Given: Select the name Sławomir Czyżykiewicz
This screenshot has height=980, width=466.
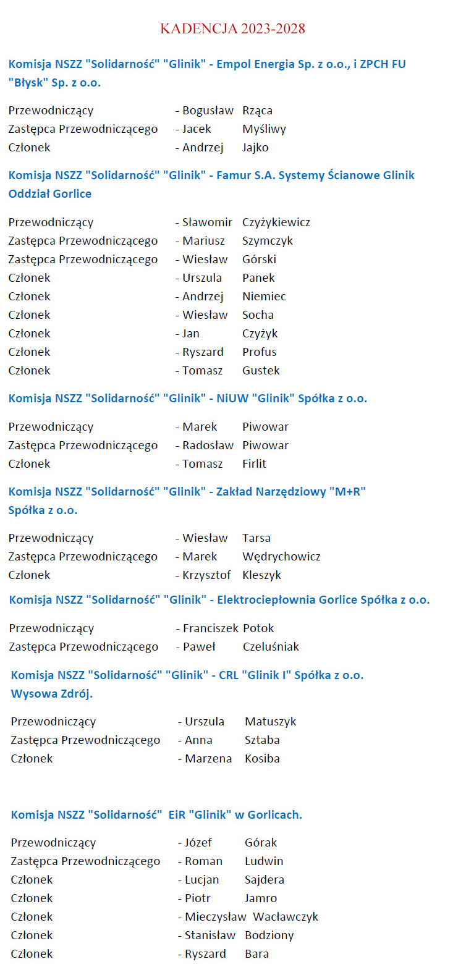Looking at the screenshot, I should pyautogui.click(x=246, y=222).
